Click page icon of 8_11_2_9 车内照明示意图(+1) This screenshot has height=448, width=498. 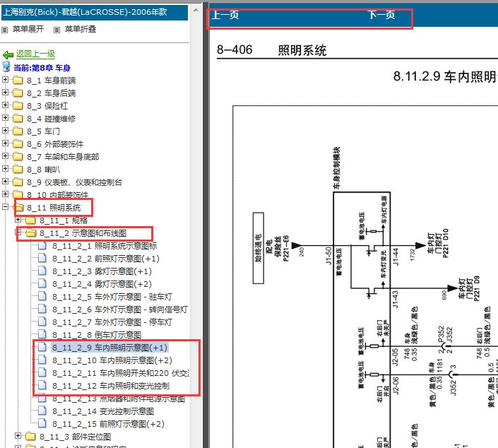click(x=42, y=347)
